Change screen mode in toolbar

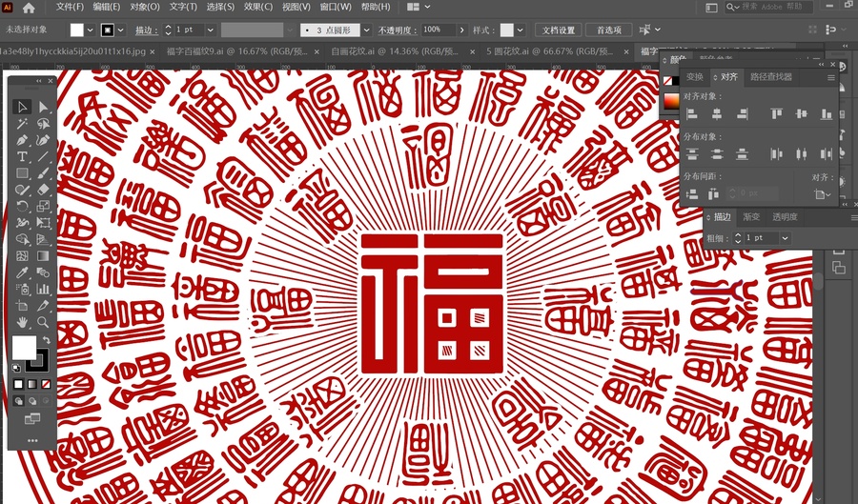click(x=32, y=419)
